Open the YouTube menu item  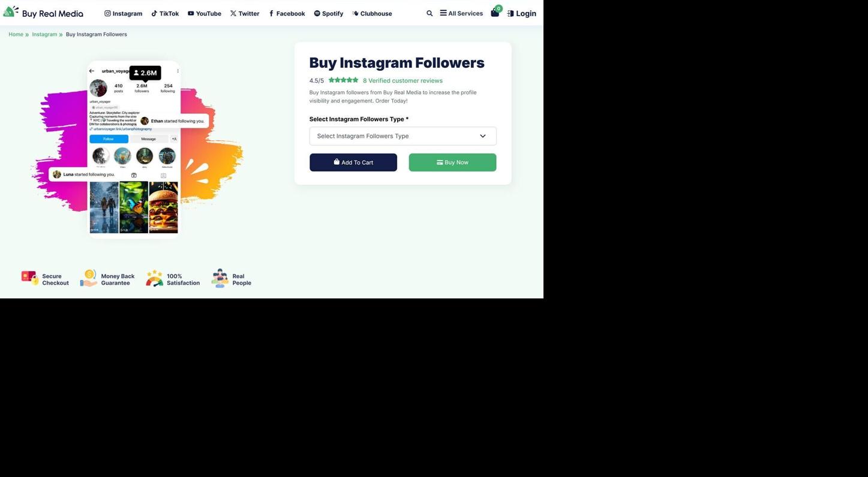(x=205, y=13)
